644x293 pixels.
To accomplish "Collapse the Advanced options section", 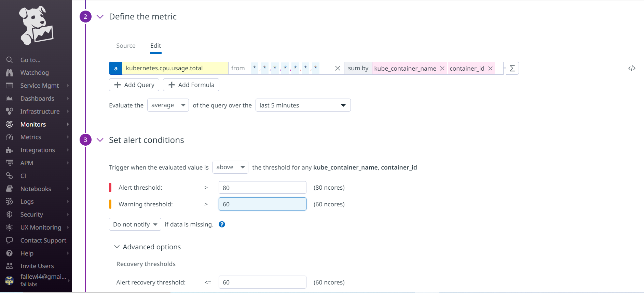I will (x=117, y=247).
